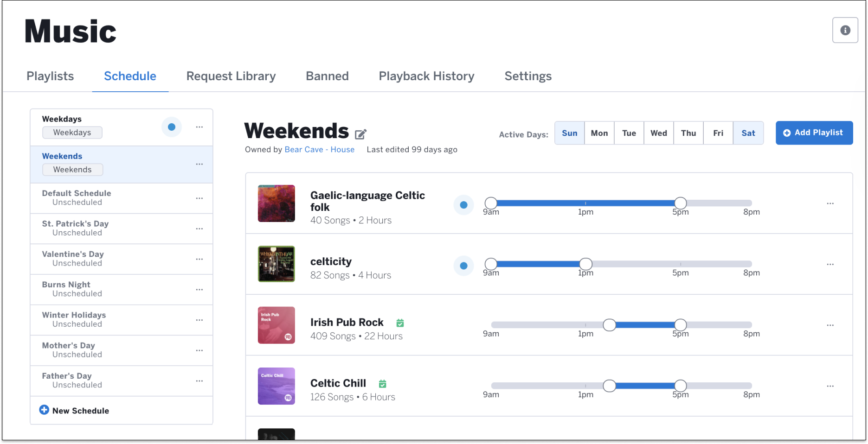This screenshot has width=868, height=444.
Task: Open the more options menu for Weekdays schedule
Action: coord(199,127)
